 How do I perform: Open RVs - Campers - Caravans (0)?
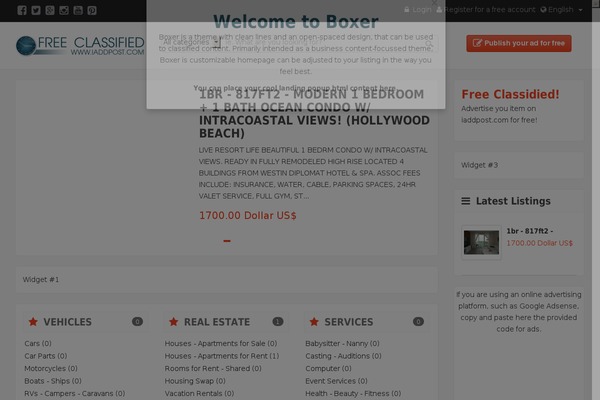75,393
